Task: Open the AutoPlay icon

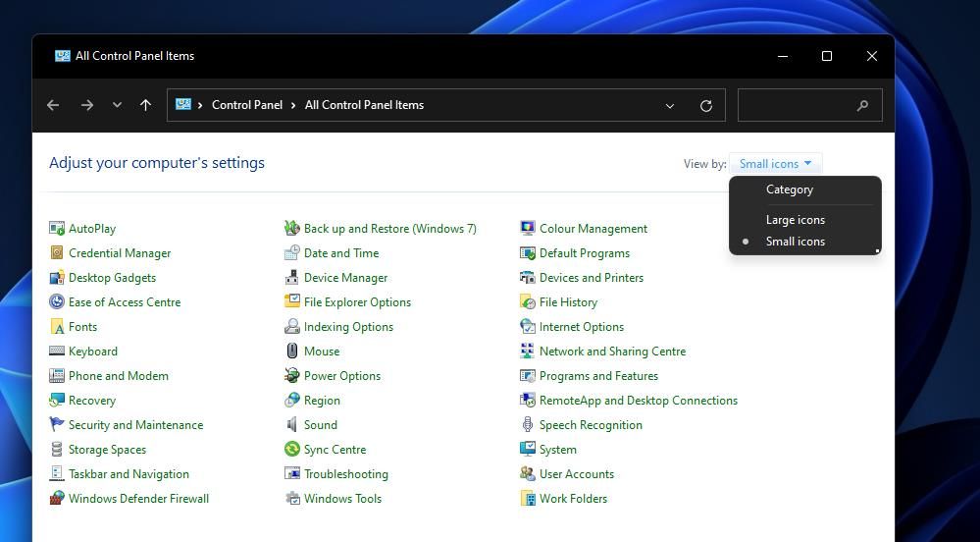Action: point(57,229)
